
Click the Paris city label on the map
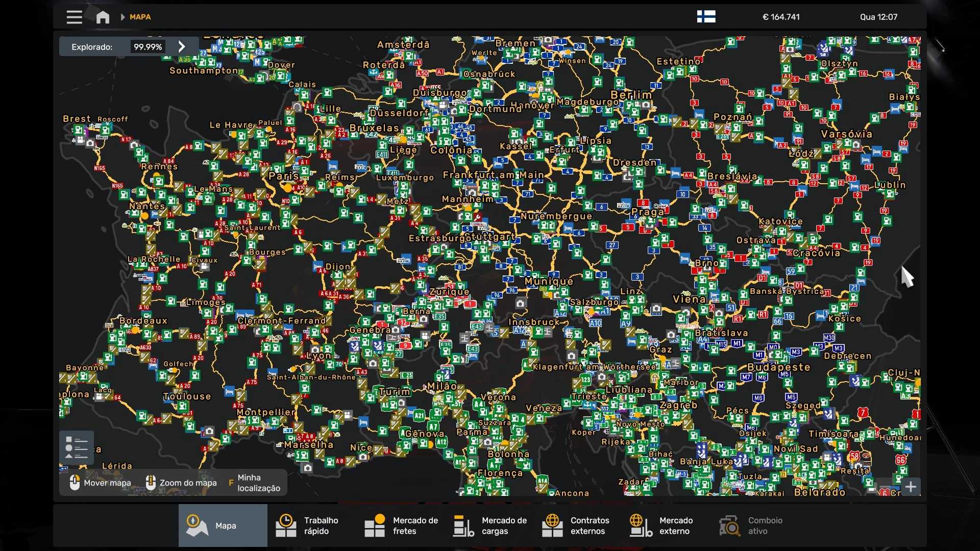tap(283, 176)
